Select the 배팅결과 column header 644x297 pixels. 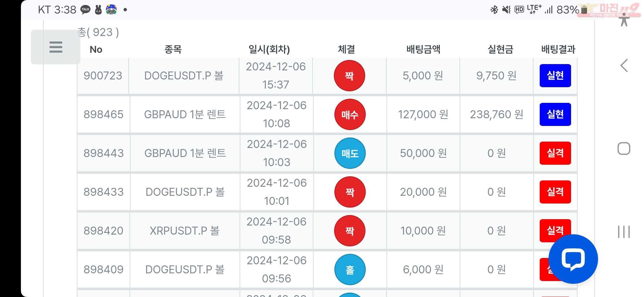coord(558,50)
